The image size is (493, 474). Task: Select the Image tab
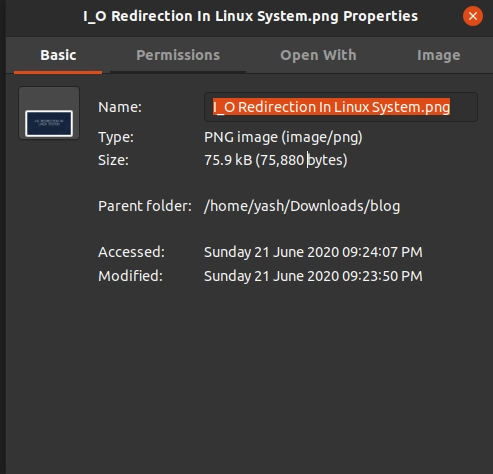(x=438, y=55)
